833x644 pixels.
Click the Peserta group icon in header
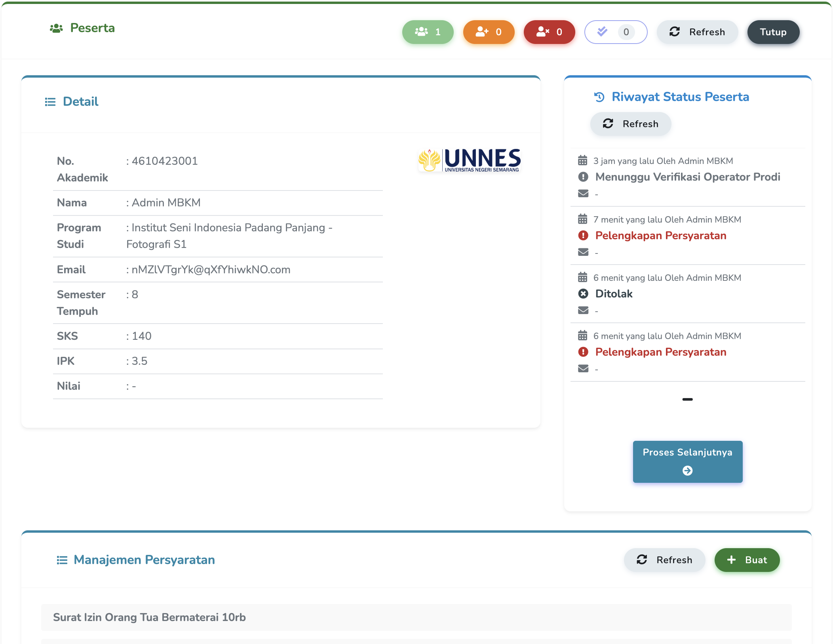click(x=56, y=29)
